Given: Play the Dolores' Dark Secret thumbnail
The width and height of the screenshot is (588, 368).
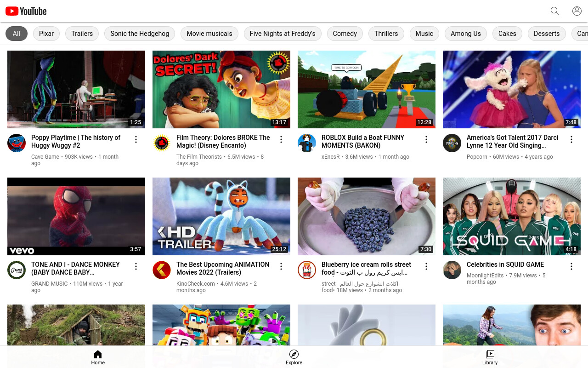Looking at the screenshot, I should tap(221, 89).
